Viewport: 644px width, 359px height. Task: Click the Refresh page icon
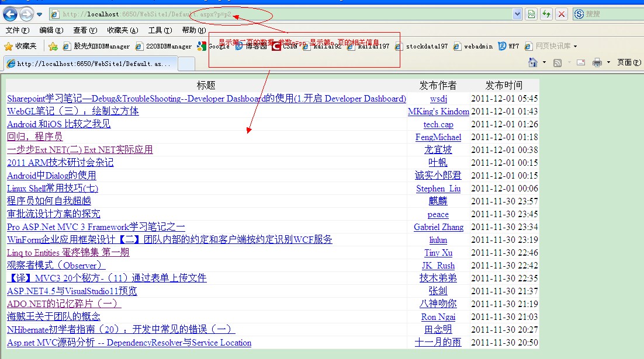pyautogui.click(x=546, y=15)
